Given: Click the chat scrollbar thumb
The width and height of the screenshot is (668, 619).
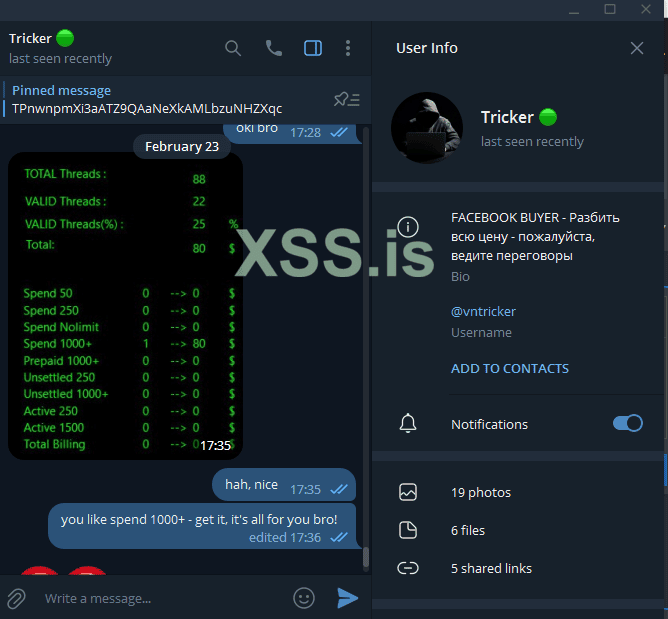Looking at the screenshot, I should [366, 557].
